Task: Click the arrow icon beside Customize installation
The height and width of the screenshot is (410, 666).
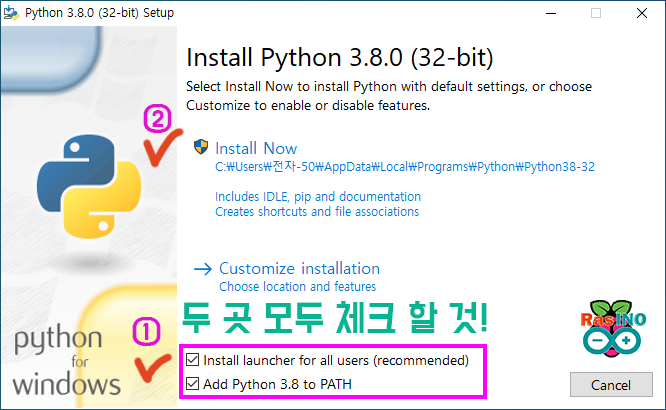Action: point(203,269)
